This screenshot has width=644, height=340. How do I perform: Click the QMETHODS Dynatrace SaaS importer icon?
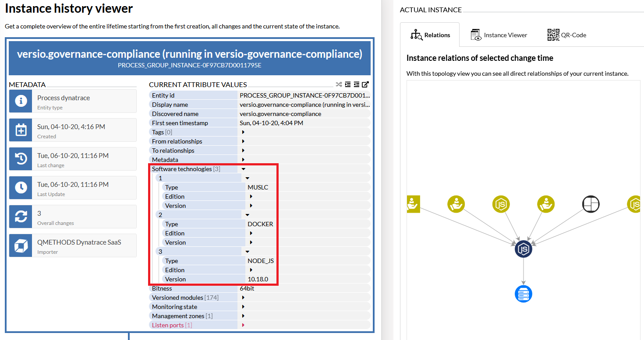[21, 245]
